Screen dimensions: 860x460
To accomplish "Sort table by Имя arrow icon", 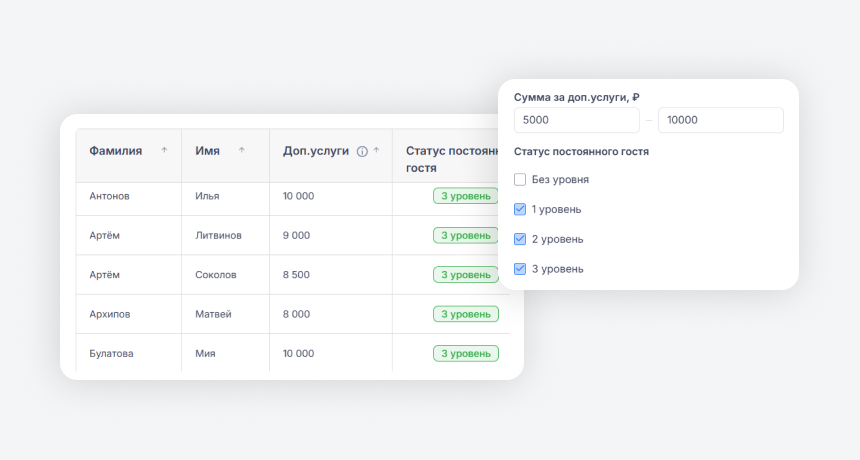I will [x=241, y=151].
